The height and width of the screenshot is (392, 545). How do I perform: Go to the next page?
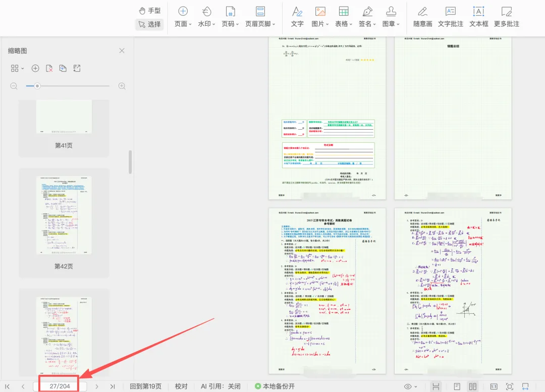coord(96,386)
